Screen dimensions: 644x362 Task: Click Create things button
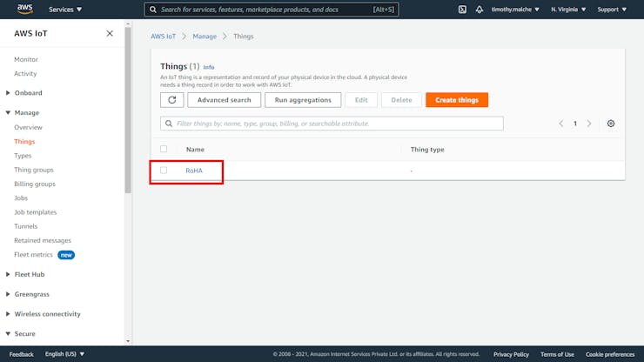[x=457, y=100]
